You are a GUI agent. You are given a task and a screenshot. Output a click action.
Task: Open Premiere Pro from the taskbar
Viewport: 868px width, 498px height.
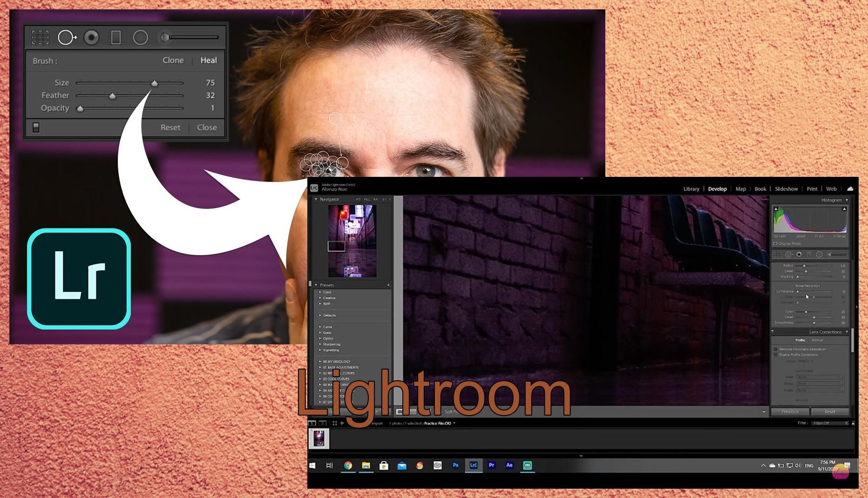(x=491, y=465)
